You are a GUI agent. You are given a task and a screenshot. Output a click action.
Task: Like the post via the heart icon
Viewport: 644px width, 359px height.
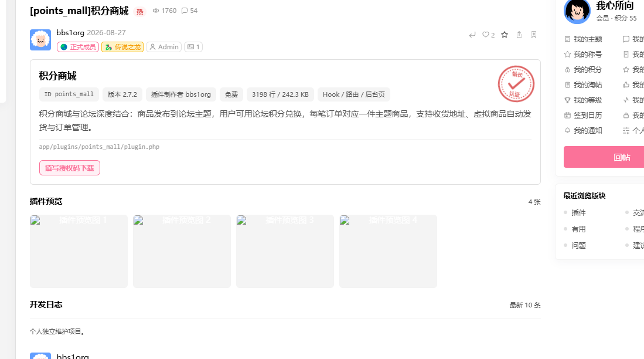pos(486,35)
